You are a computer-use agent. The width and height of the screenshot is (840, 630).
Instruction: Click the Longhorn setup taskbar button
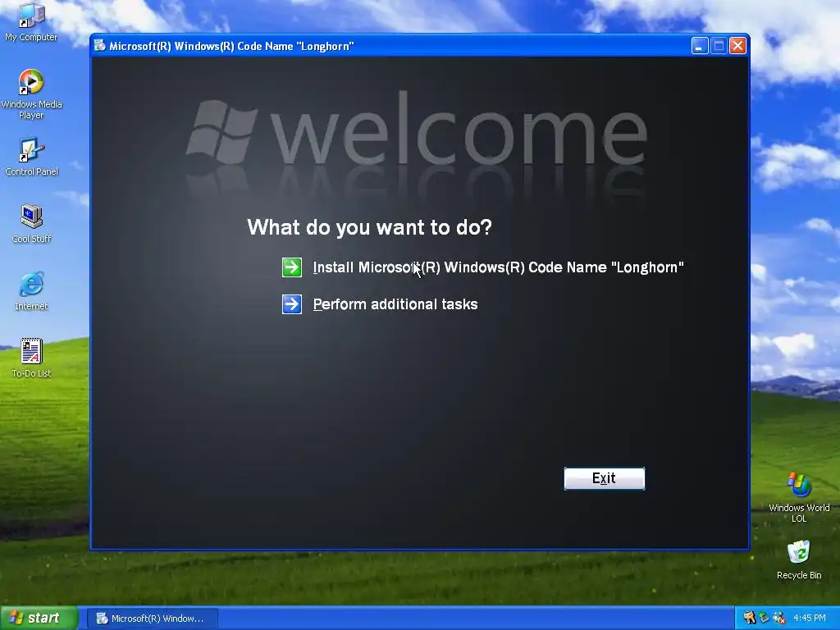[153, 619]
